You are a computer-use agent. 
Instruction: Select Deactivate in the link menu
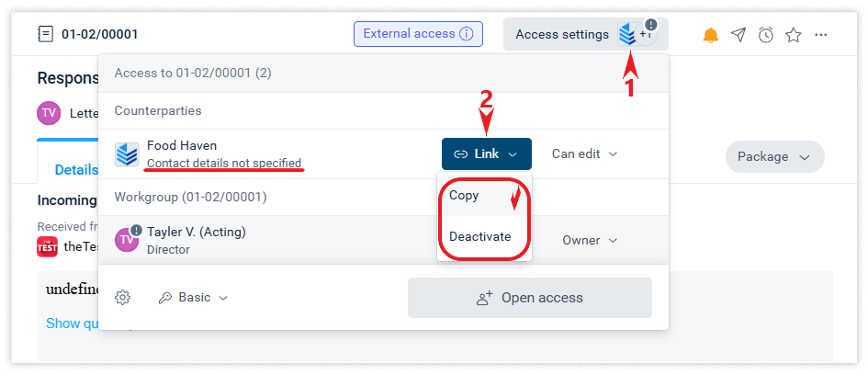click(x=480, y=237)
